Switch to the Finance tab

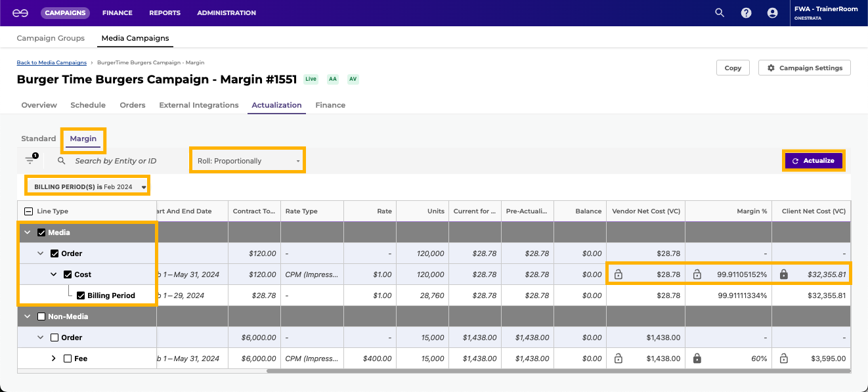point(330,105)
